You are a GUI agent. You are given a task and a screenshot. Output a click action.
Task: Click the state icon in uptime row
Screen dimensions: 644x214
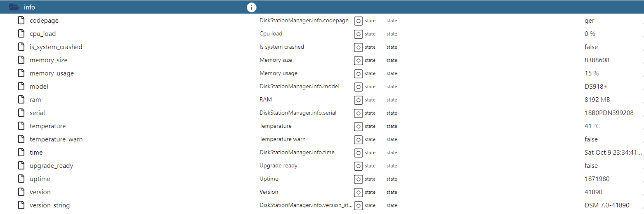tap(358, 179)
